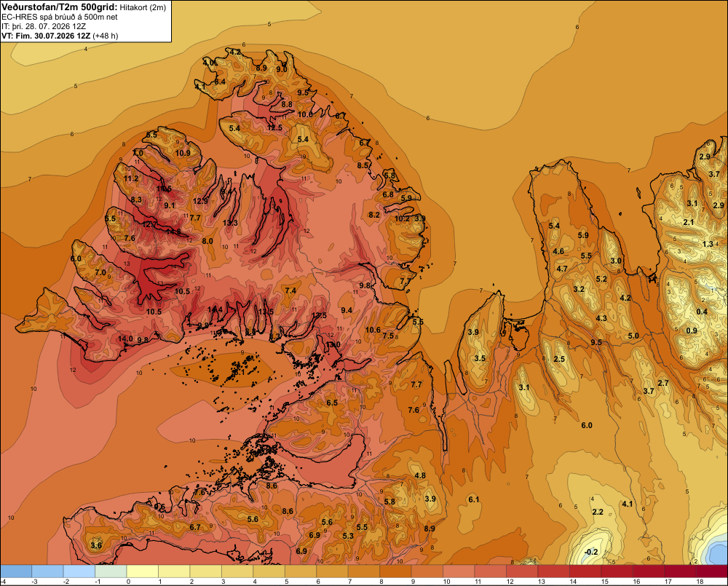Click the light blue legend swatch between -2 and -1
The width and height of the screenshot is (728, 586).
pyautogui.click(x=79, y=571)
